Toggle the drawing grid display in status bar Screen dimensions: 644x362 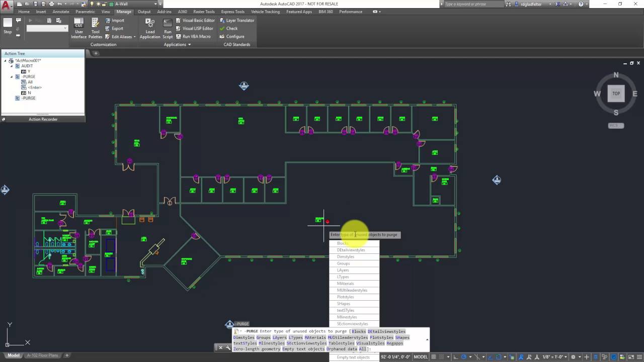434,357
